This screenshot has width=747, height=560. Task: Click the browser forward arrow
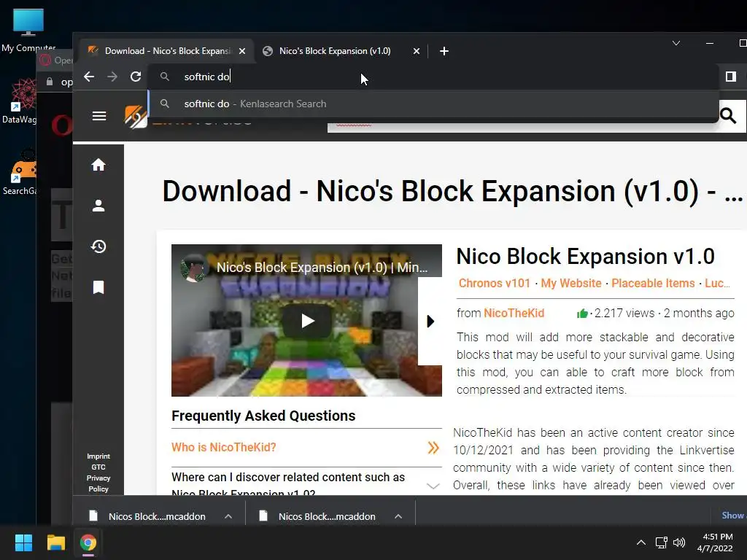(x=112, y=77)
